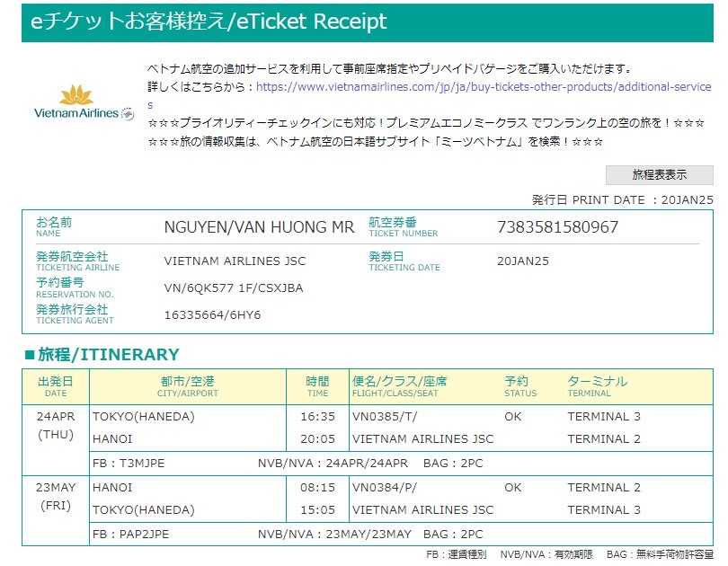This screenshot has height=566, width=728.
Task: Click the 16:35 departure time
Action: [x=317, y=416]
